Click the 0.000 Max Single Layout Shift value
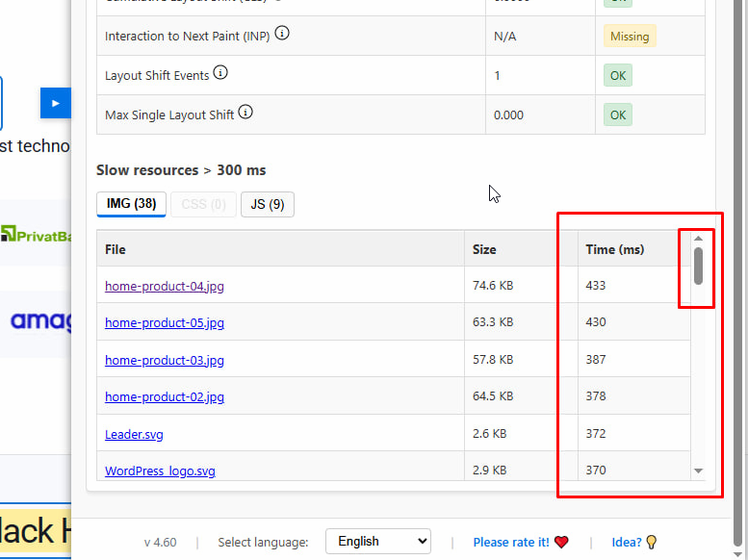The height and width of the screenshot is (560, 748). coord(508,115)
